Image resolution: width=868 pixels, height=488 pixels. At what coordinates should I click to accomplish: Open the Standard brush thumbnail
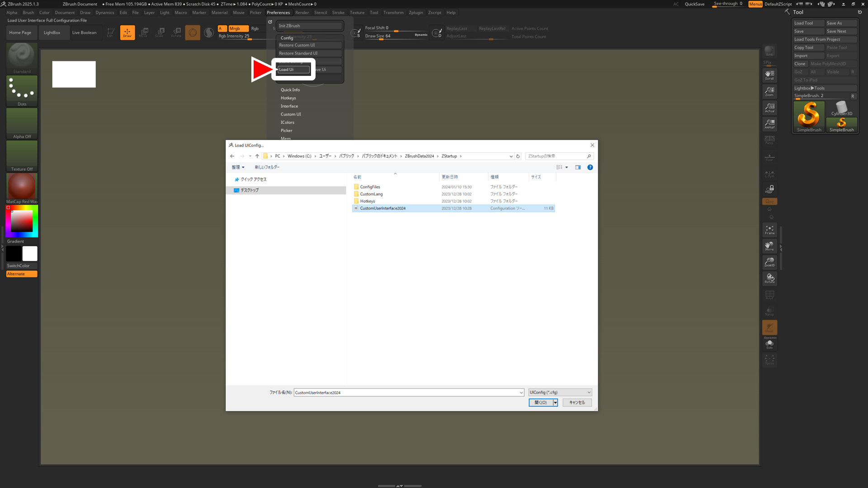22,58
